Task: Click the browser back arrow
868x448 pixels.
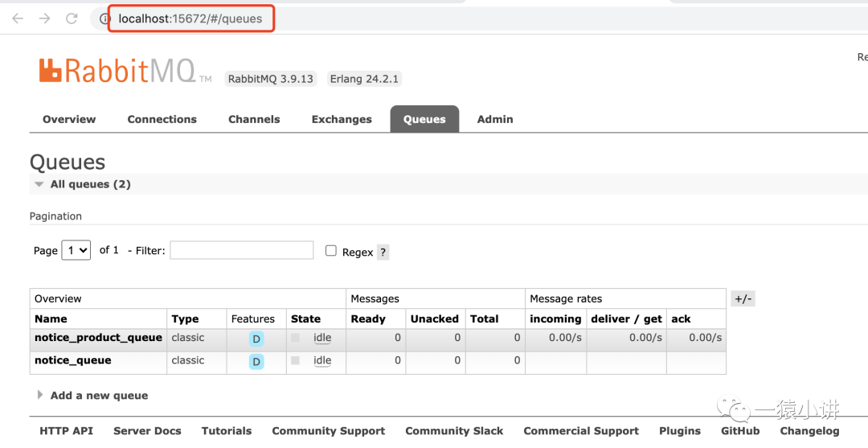Action: click(x=18, y=18)
